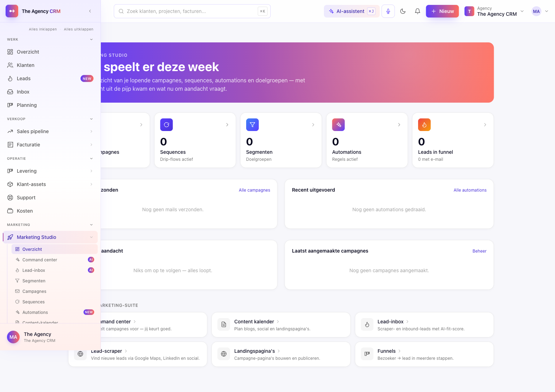Open Kosten in the sidebar
Viewport: 555px width, 392px height.
[50, 211]
